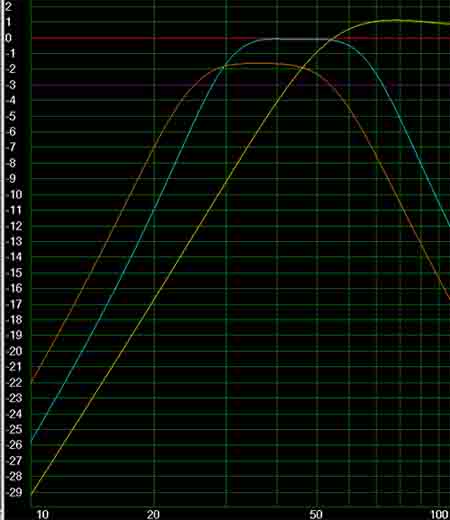Click the 20 Hz x-axis label
The width and height of the screenshot is (450, 520).
point(153,514)
